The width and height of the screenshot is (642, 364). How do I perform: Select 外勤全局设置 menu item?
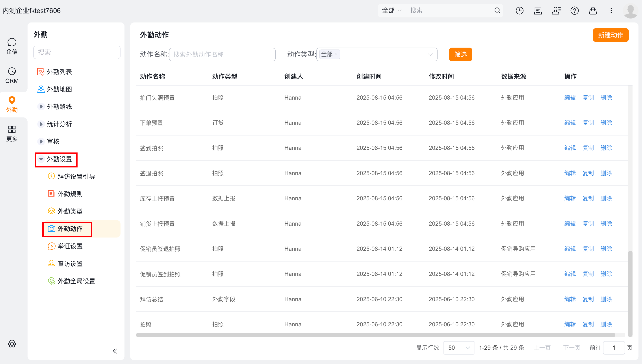tap(71, 281)
